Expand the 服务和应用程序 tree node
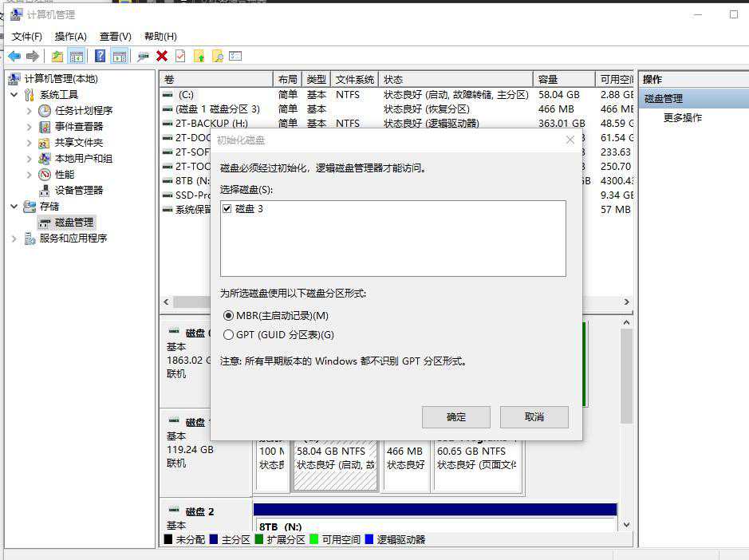Image resolution: width=749 pixels, height=560 pixels. pos(14,239)
